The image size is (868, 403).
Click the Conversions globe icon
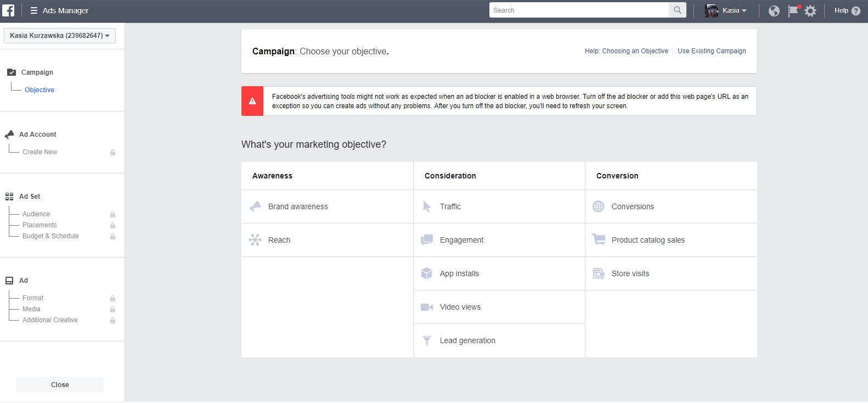(x=599, y=206)
